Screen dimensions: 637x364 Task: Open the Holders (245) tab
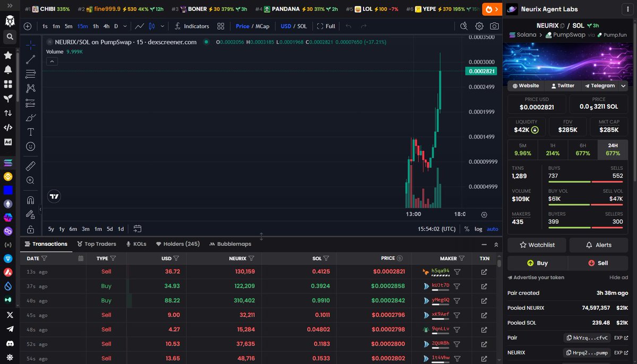pos(178,244)
